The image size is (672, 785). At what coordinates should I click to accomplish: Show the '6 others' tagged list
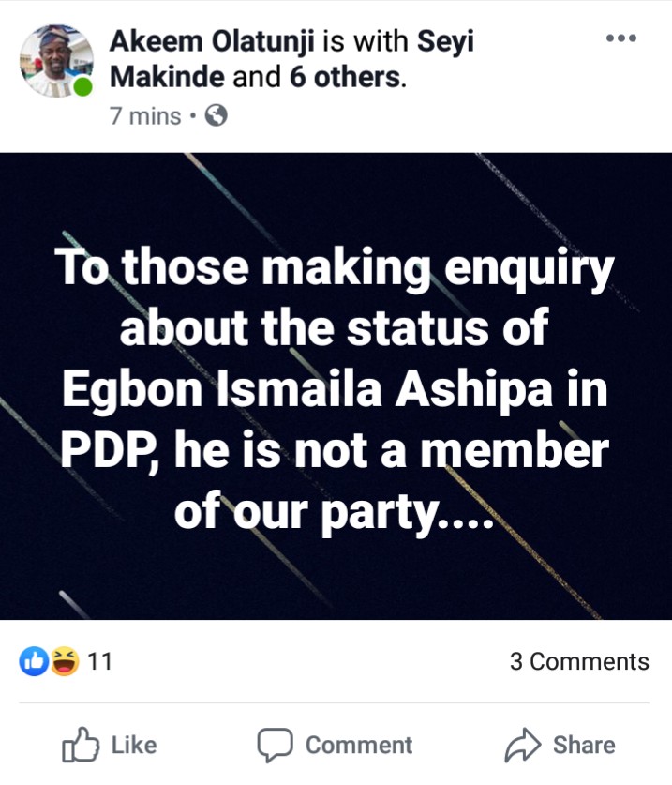[x=348, y=77]
